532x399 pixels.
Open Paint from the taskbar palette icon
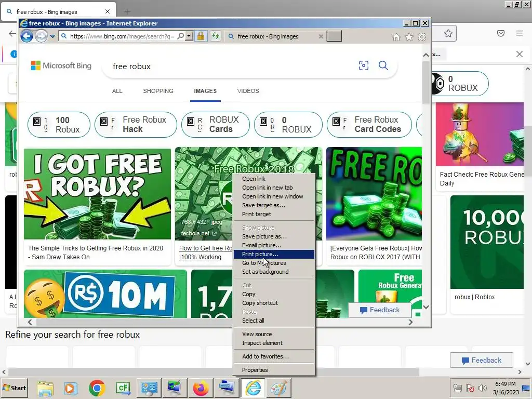(279, 388)
